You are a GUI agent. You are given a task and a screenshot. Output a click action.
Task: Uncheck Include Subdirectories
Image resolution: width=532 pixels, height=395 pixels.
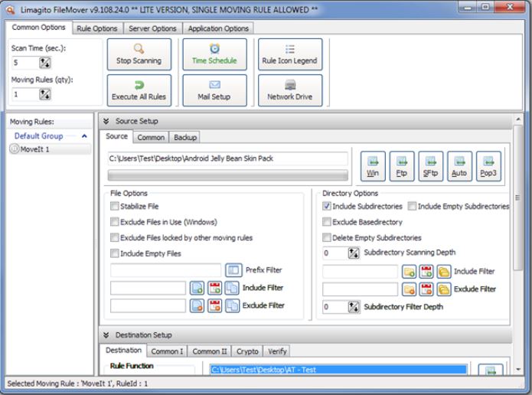[x=327, y=206]
